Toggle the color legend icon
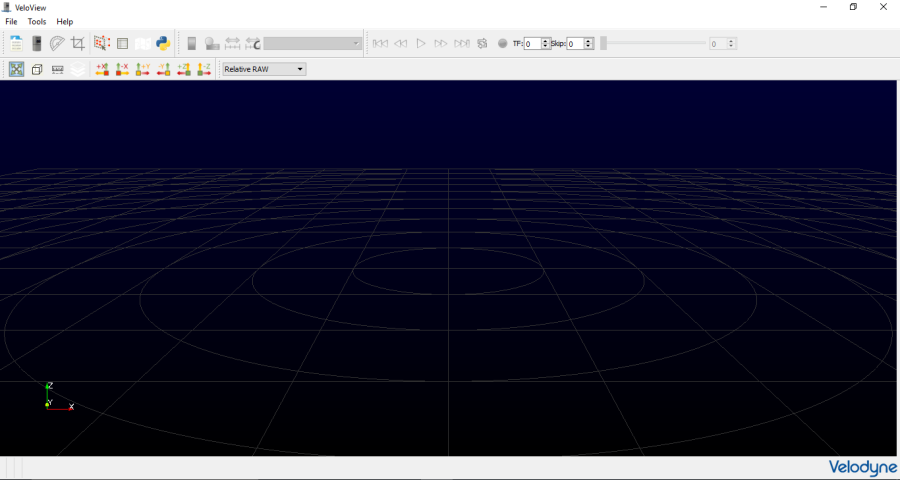 click(x=192, y=43)
